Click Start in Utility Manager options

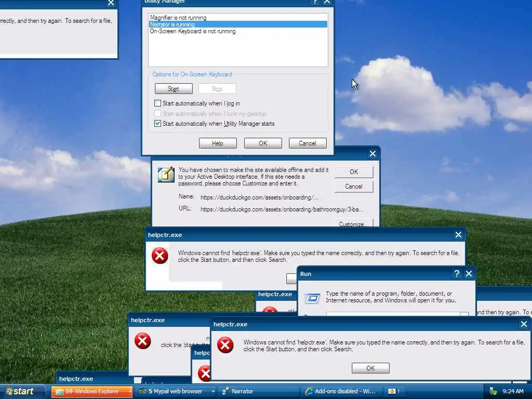(x=174, y=89)
